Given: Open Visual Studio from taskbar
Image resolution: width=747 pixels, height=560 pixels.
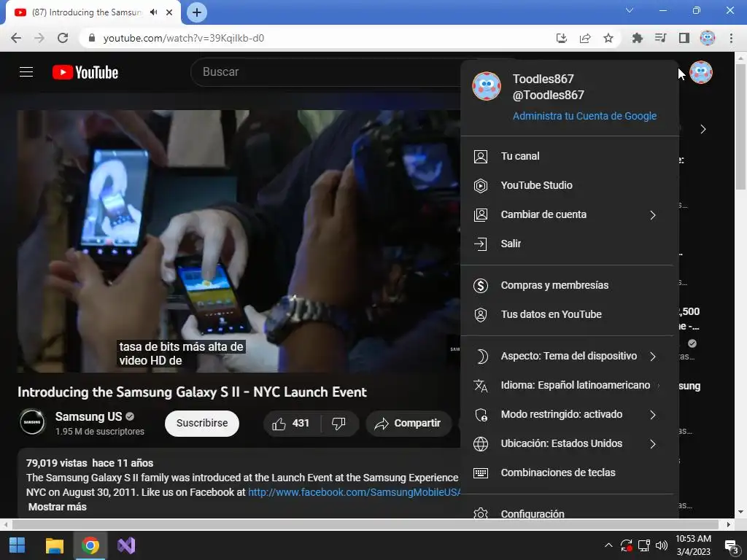Looking at the screenshot, I should point(126,545).
